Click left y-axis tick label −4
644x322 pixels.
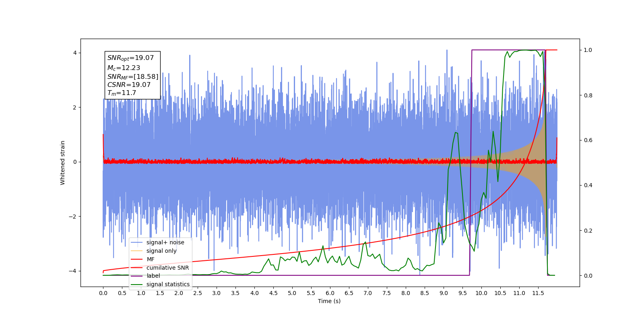[72, 271]
